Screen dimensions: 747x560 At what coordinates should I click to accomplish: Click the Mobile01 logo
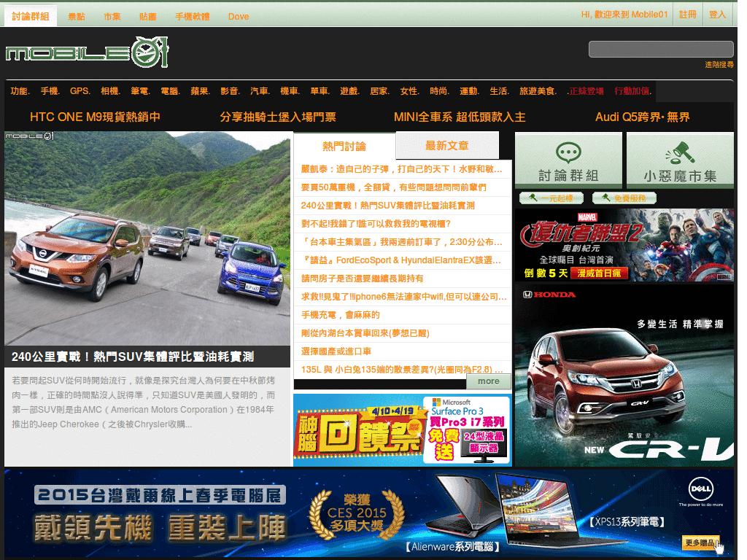[88, 52]
